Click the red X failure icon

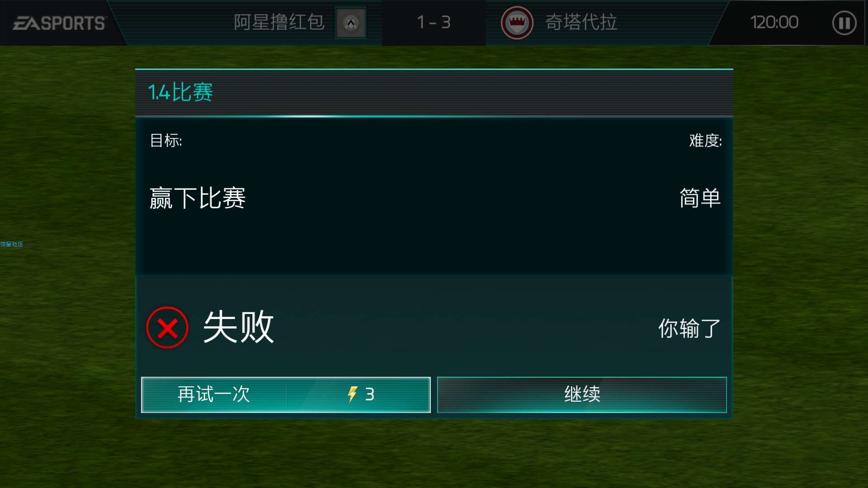167,328
